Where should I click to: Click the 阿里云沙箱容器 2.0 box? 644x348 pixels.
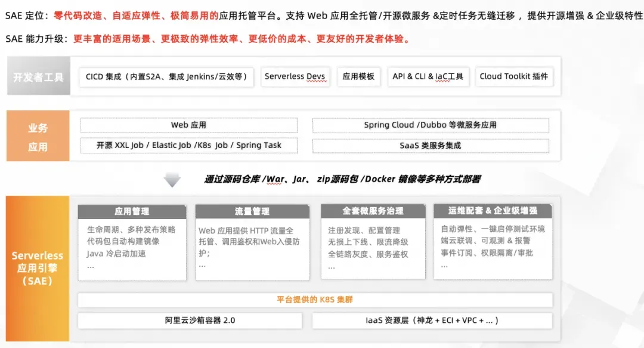coord(190,321)
